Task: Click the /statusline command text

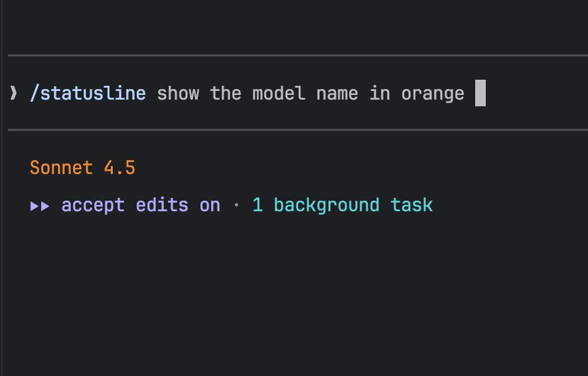Action: [x=88, y=93]
